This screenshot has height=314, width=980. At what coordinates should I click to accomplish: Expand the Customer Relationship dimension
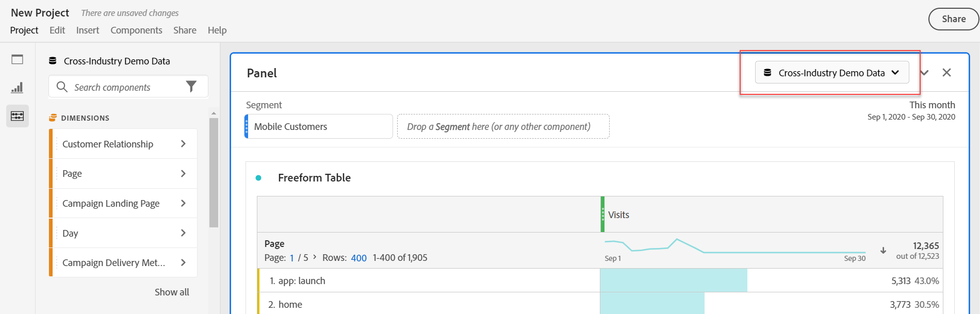183,144
